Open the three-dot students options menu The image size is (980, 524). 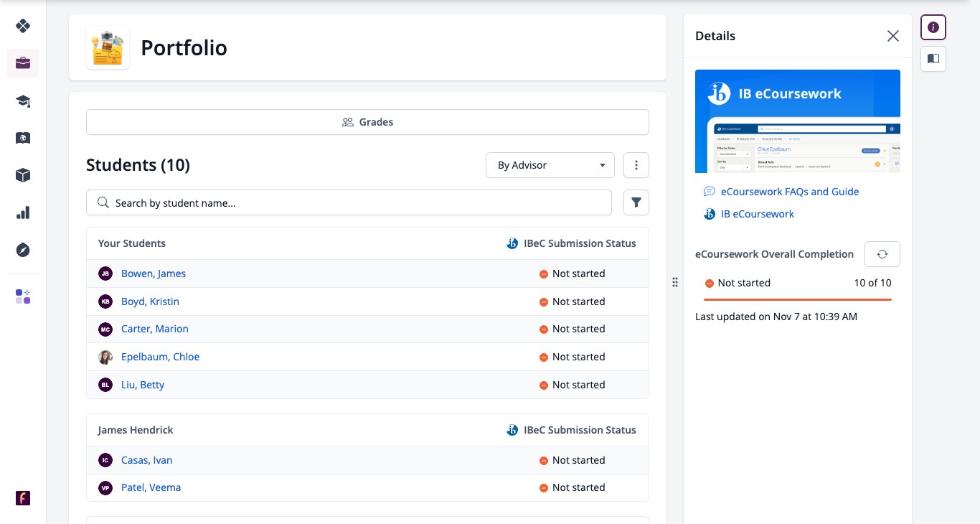pyautogui.click(x=636, y=165)
